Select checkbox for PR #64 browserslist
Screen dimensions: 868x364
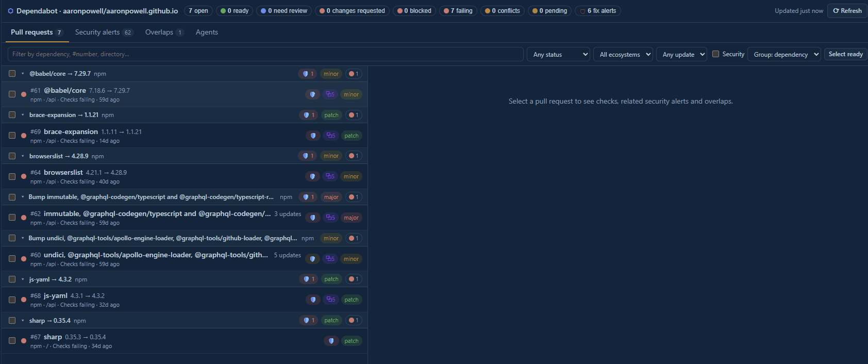12,176
